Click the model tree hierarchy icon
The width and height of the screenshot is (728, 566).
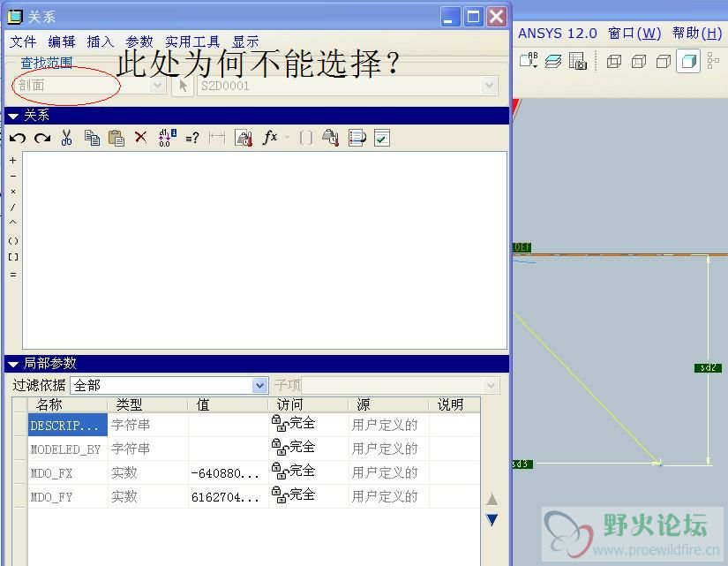click(713, 61)
